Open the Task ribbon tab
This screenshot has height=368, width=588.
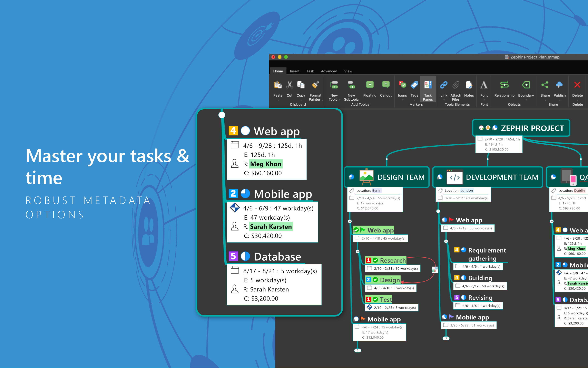[310, 71]
